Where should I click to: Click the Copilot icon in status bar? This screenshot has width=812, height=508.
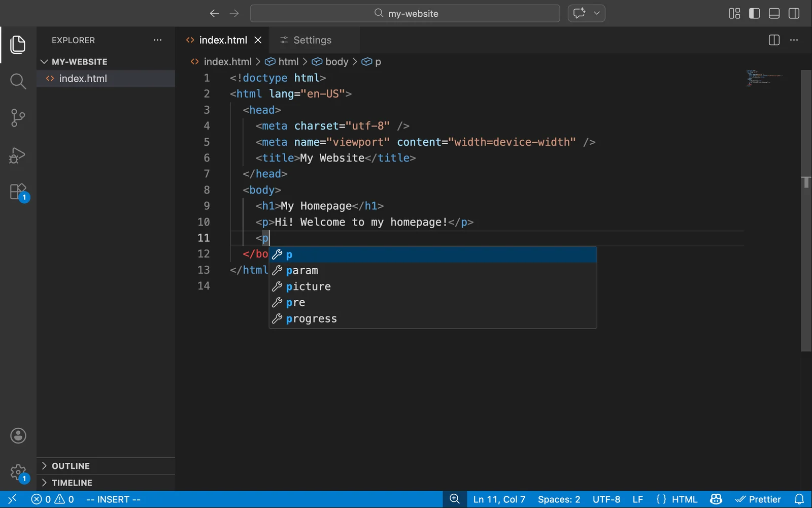click(715, 499)
